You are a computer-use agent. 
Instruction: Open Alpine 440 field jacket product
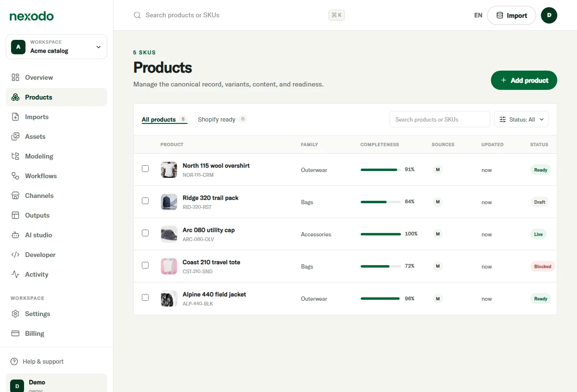[x=214, y=294]
